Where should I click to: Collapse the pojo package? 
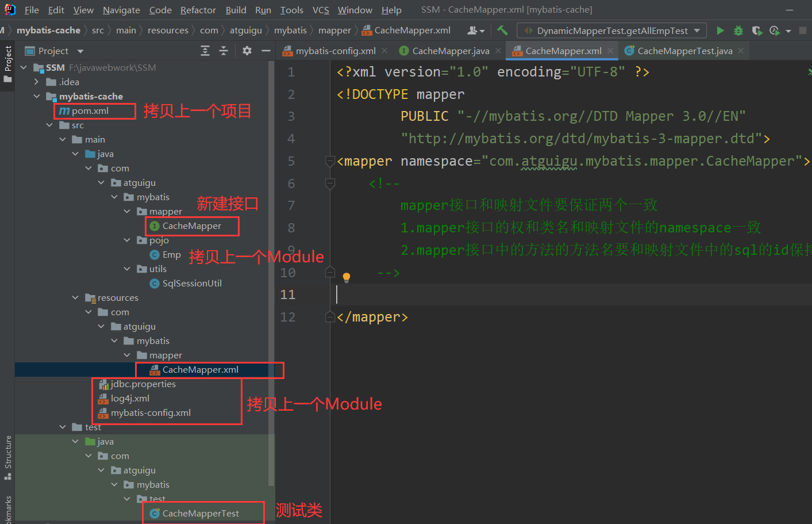[x=127, y=240]
